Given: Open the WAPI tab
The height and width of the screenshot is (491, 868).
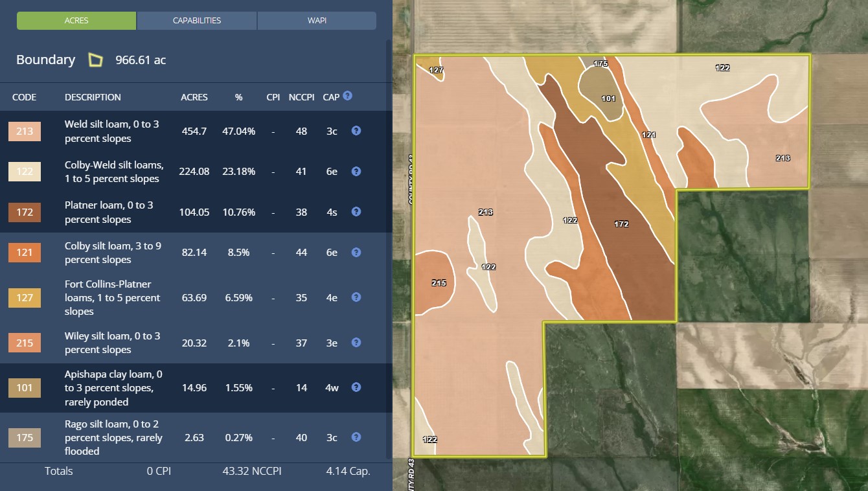Looking at the screenshot, I should pyautogui.click(x=317, y=21).
